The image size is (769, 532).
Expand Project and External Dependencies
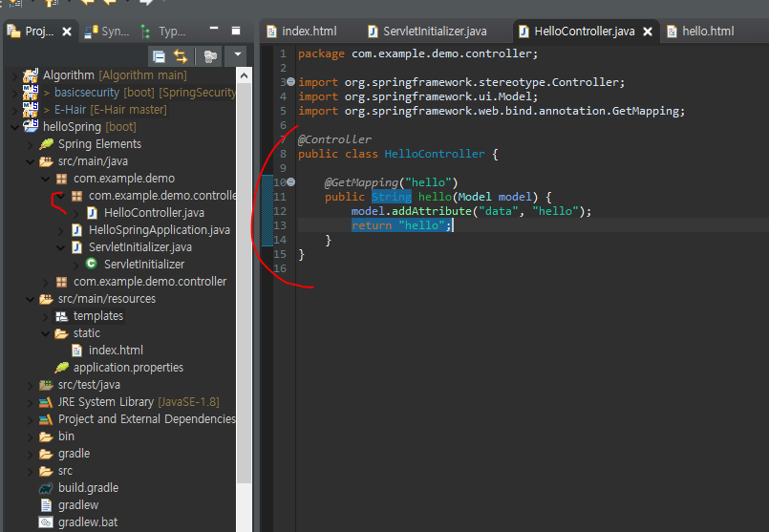[x=30, y=419]
